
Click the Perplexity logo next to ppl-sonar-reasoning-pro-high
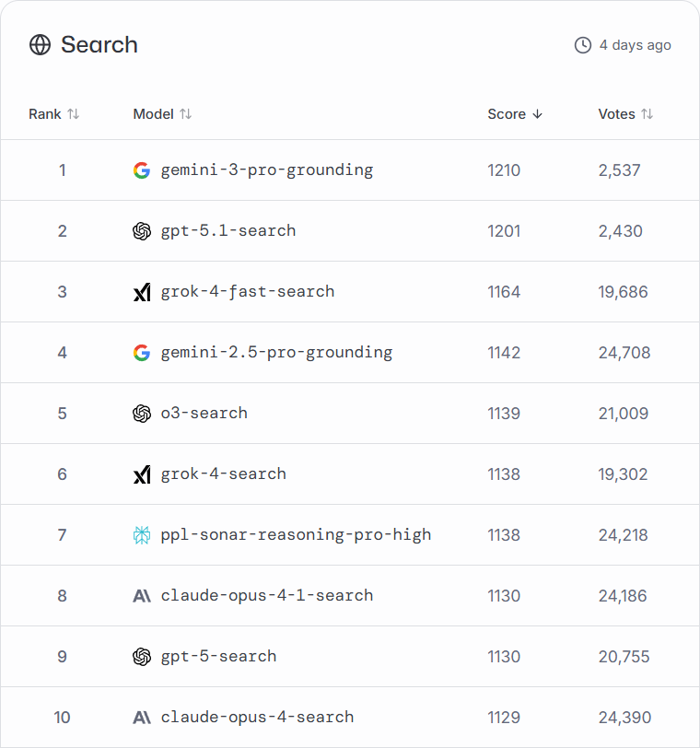(141, 535)
